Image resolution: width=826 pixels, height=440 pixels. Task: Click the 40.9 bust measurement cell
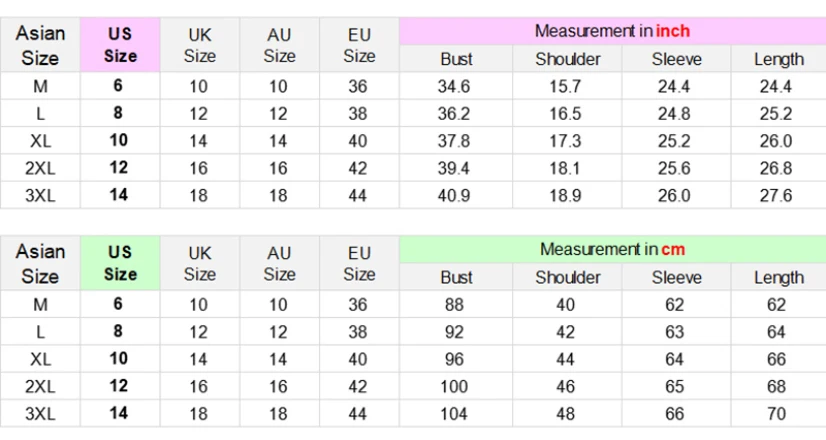click(x=455, y=195)
